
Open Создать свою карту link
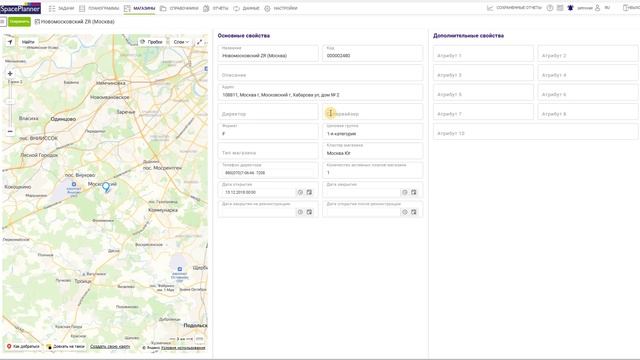click(x=110, y=347)
